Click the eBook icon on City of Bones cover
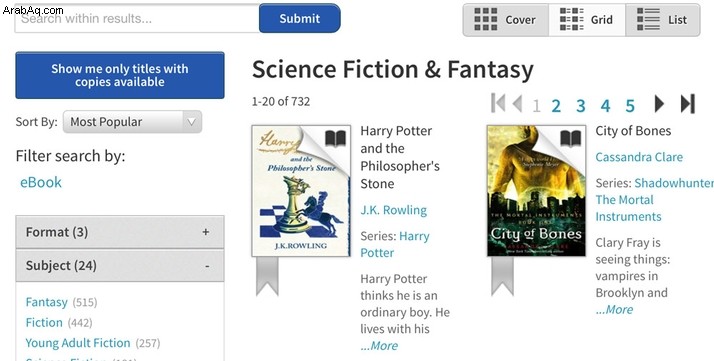714x361 pixels. [x=571, y=138]
